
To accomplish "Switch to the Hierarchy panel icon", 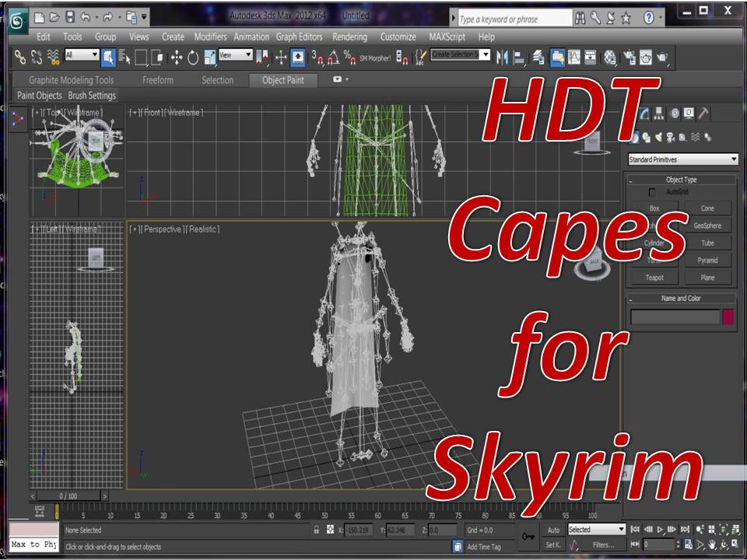I will (658, 114).
